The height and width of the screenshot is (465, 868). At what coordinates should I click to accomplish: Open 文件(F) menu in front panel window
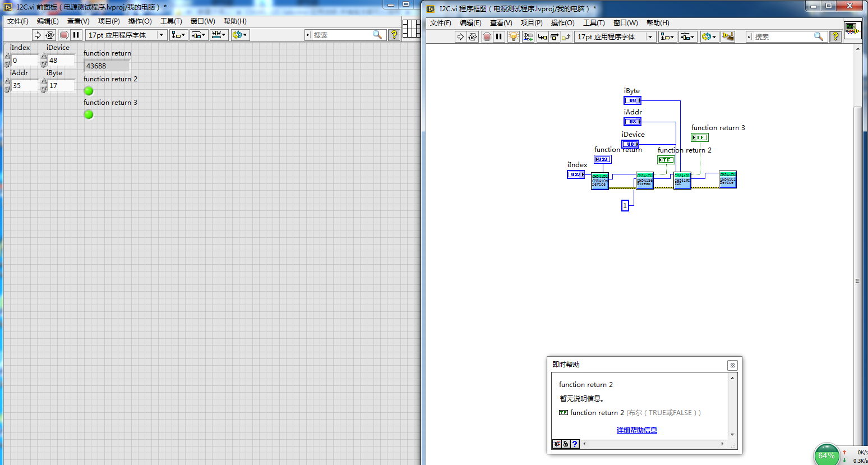pos(18,21)
